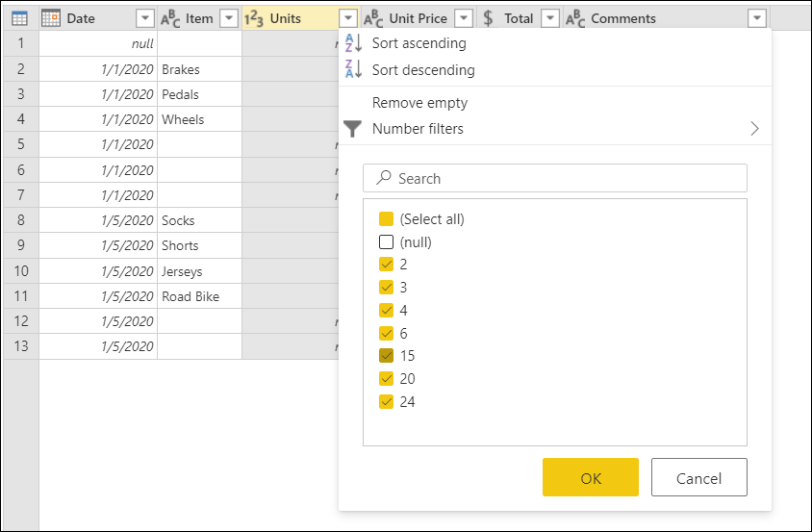Select the 1/1/2020 date in row 2

98,69
